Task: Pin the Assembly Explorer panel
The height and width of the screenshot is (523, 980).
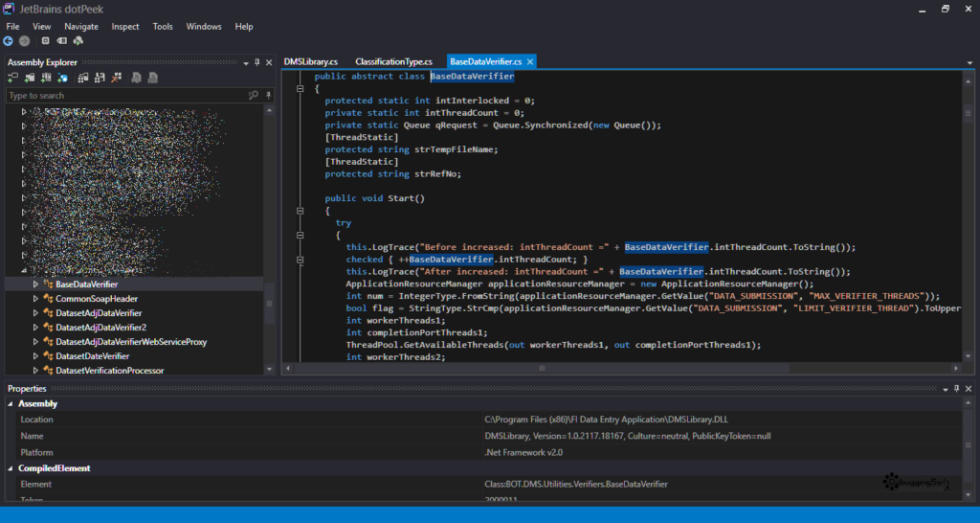Action: [x=256, y=62]
